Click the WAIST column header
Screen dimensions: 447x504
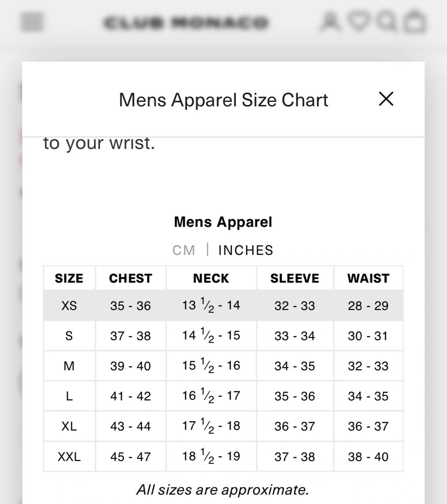[x=368, y=279]
